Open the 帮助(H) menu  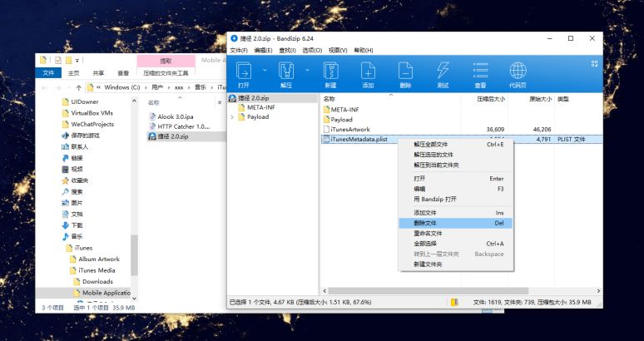363,50
